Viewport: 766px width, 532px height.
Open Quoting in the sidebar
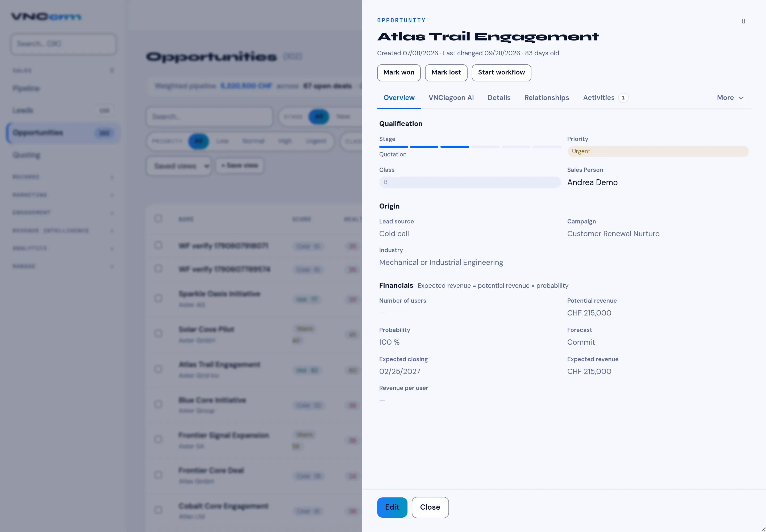pyautogui.click(x=63, y=155)
